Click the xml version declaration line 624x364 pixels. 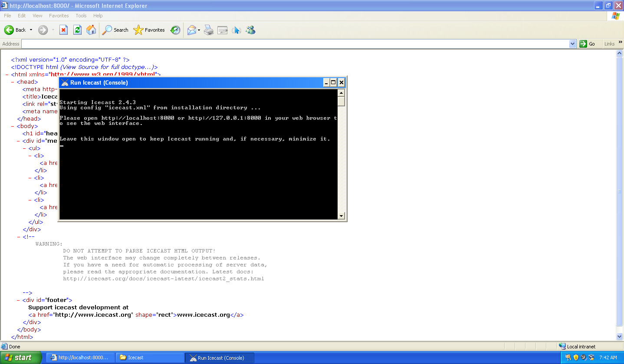pyautogui.click(x=70, y=60)
